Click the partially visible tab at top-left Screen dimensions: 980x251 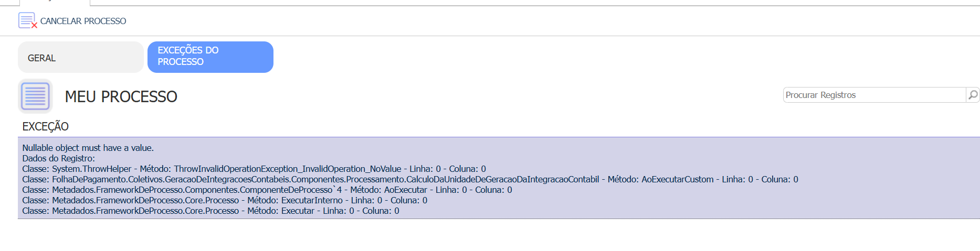[x=55, y=2]
